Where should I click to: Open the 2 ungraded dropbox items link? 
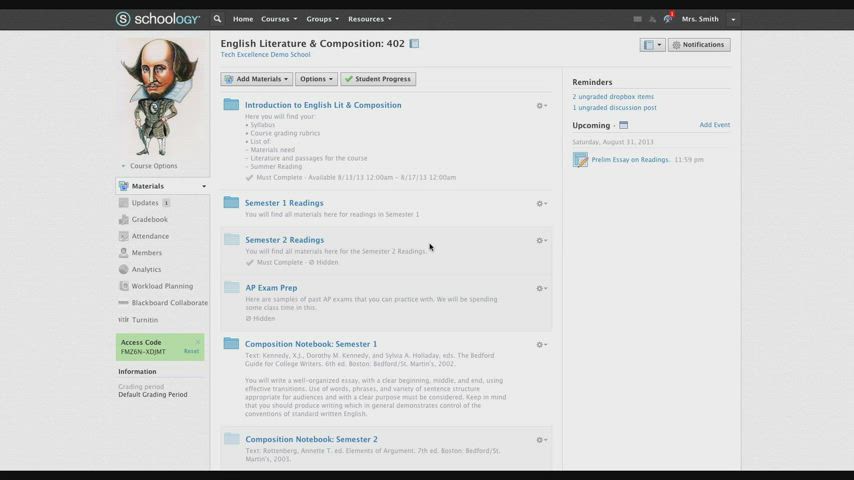click(x=613, y=97)
